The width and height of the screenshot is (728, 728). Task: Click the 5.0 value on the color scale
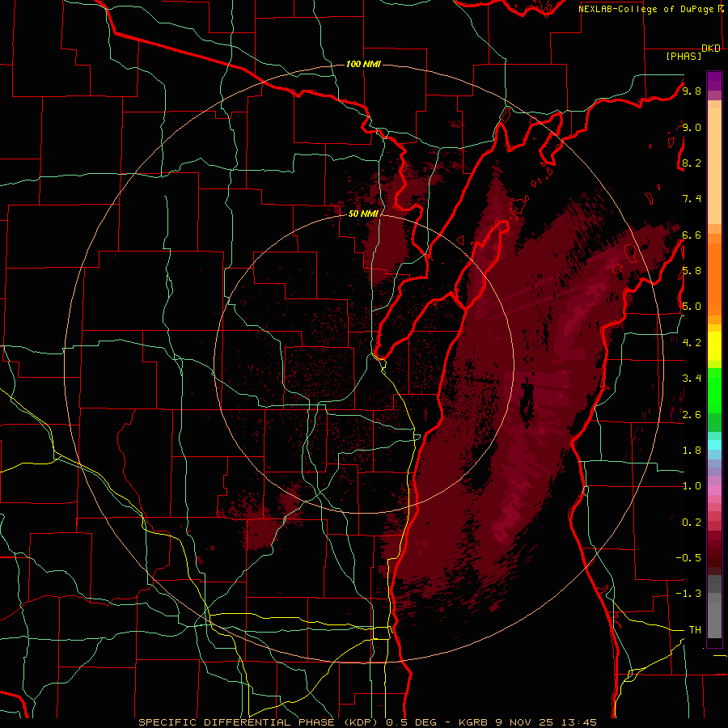tap(692, 307)
